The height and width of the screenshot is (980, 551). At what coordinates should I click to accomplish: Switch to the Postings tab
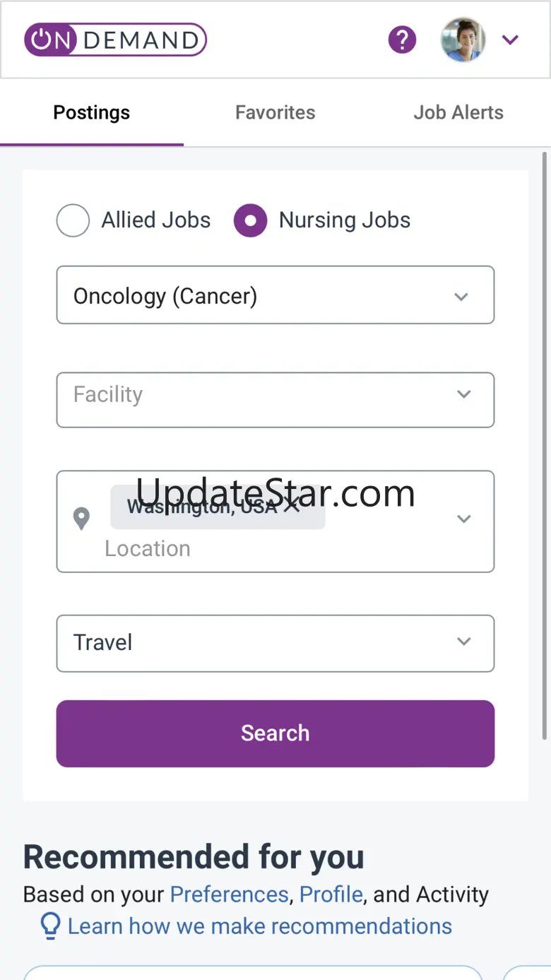(x=92, y=113)
